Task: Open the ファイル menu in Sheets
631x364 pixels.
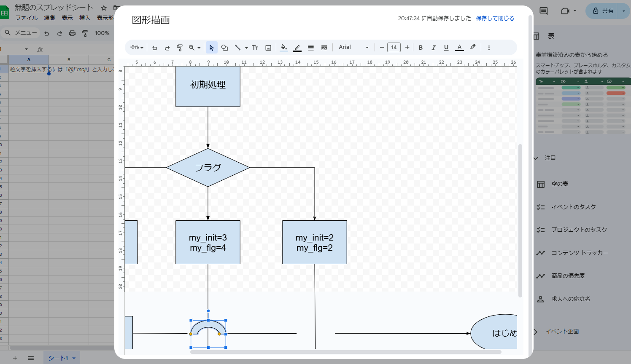Action: point(27,18)
